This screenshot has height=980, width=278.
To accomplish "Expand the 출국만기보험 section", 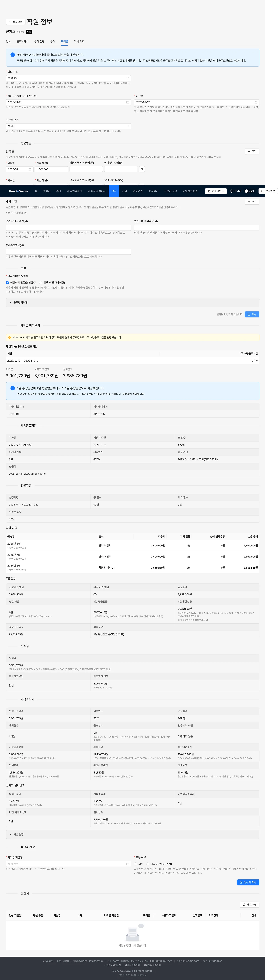I will point(132,303).
